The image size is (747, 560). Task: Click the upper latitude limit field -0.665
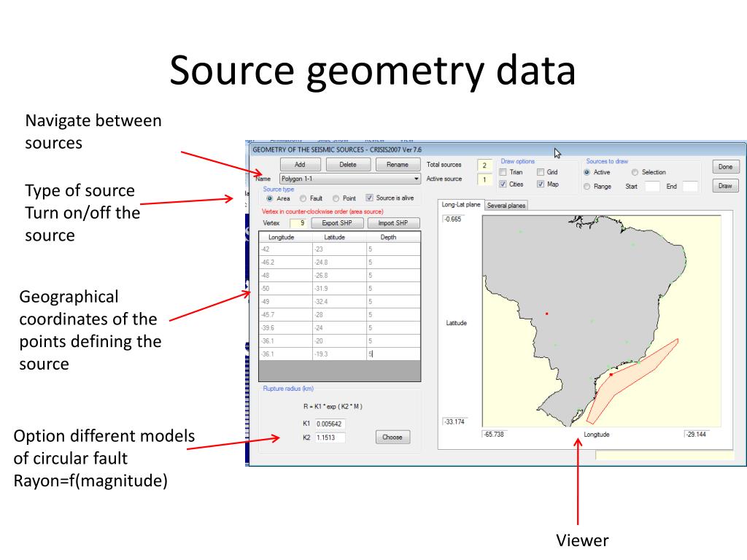(x=453, y=219)
